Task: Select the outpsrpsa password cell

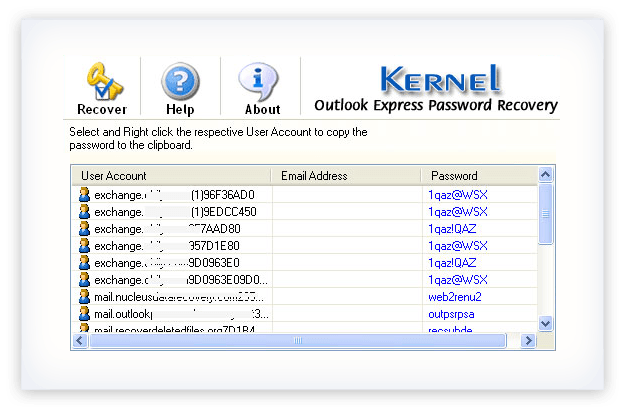Action: click(x=451, y=314)
